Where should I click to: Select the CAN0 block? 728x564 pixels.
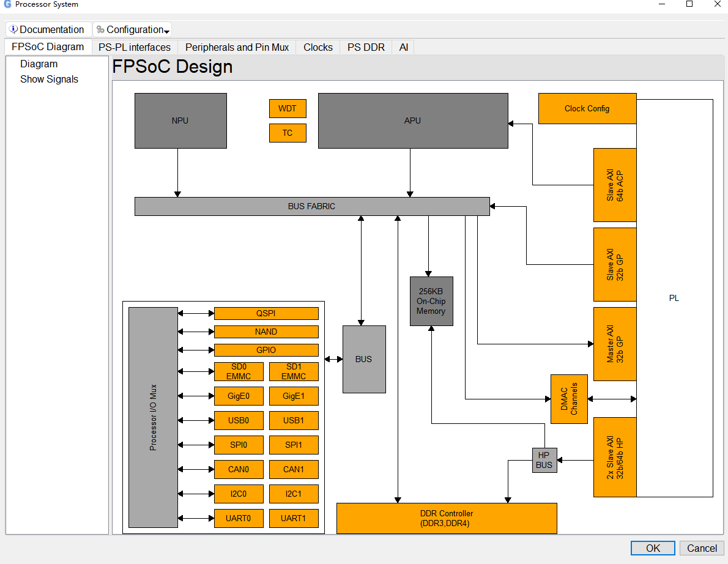pyautogui.click(x=239, y=470)
